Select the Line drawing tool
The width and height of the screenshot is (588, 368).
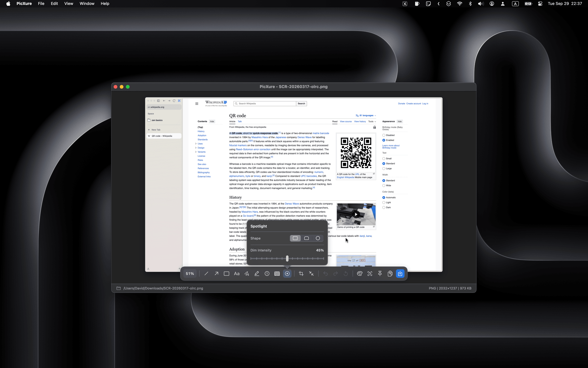(x=206, y=273)
